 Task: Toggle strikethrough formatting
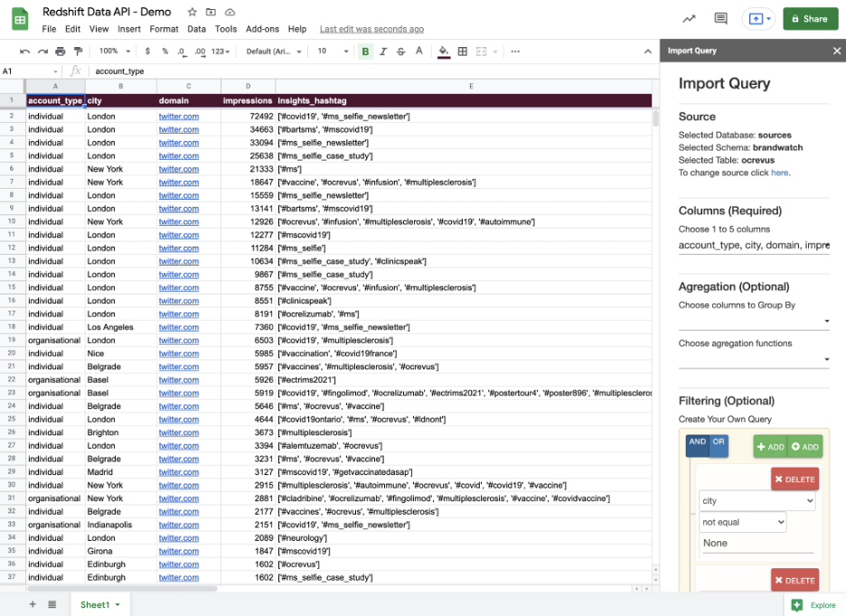pyautogui.click(x=401, y=51)
